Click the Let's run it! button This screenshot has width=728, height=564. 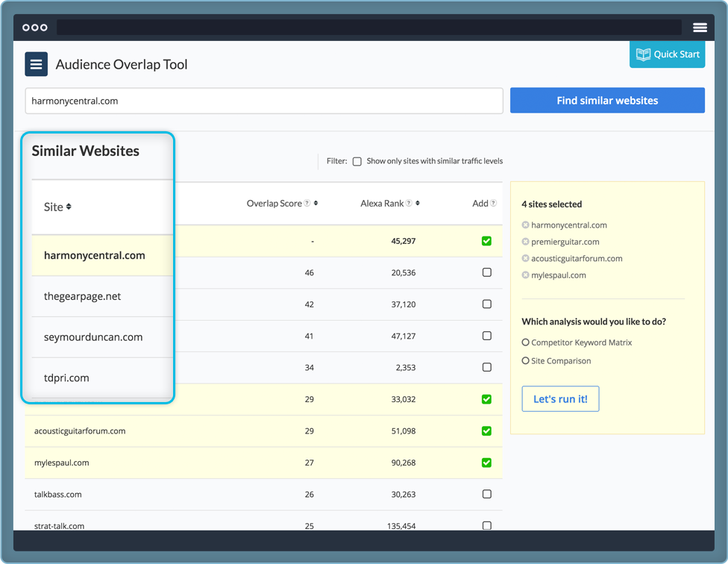pyautogui.click(x=560, y=398)
